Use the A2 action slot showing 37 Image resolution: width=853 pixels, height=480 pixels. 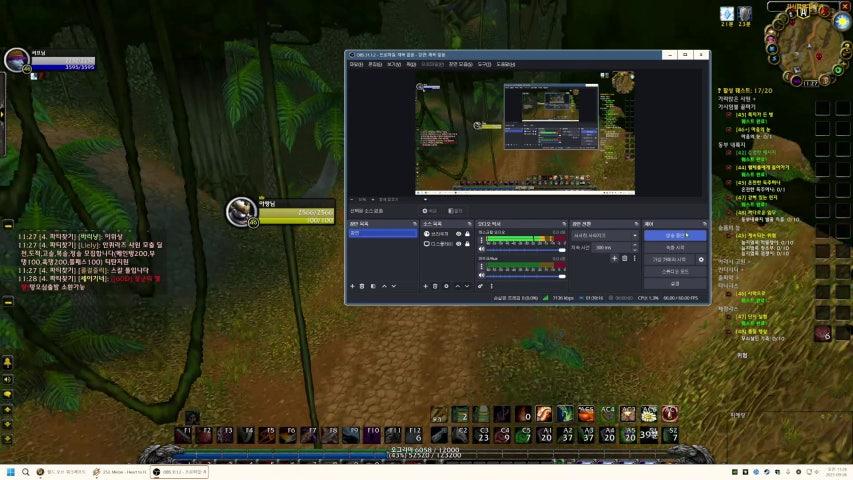click(x=565, y=434)
